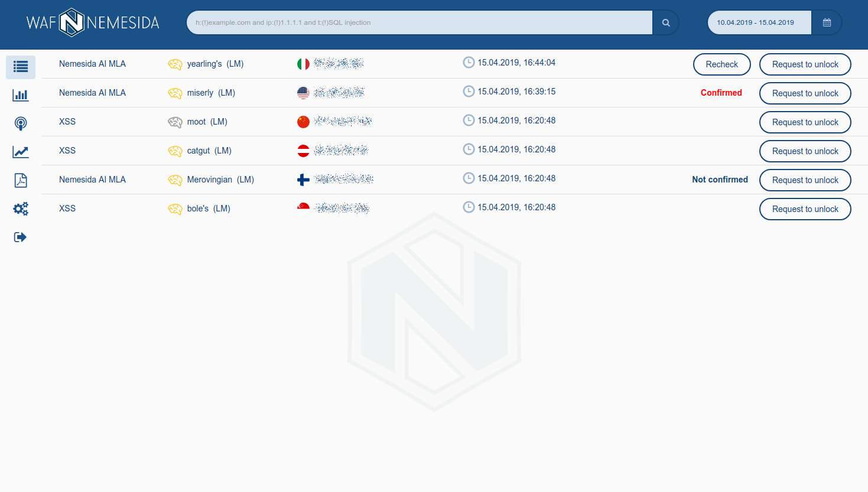This screenshot has height=492, width=868.
Task: Click the brain icon beside miserly
Action: [175, 93]
